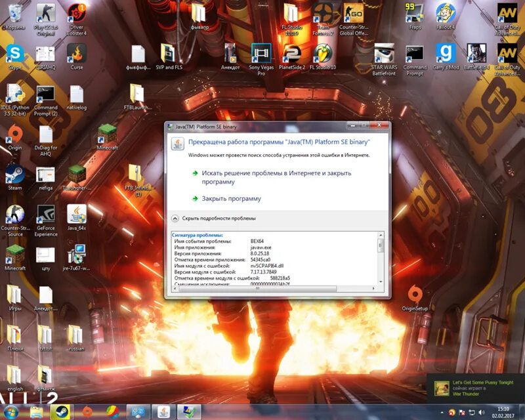The height and width of the screenshot is (420, 525).
Task: Collapse problem details with 'Скрыть подробности проблемы'
Action: (x=214, y=219)
